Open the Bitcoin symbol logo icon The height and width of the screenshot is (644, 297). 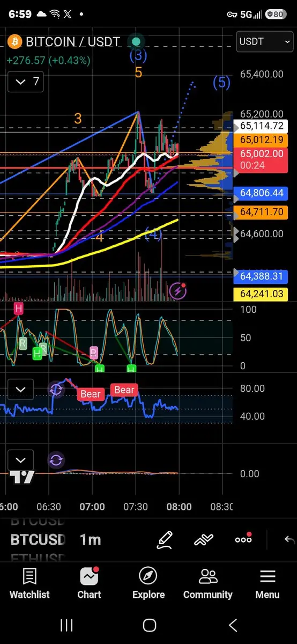(x=14, y=41)
